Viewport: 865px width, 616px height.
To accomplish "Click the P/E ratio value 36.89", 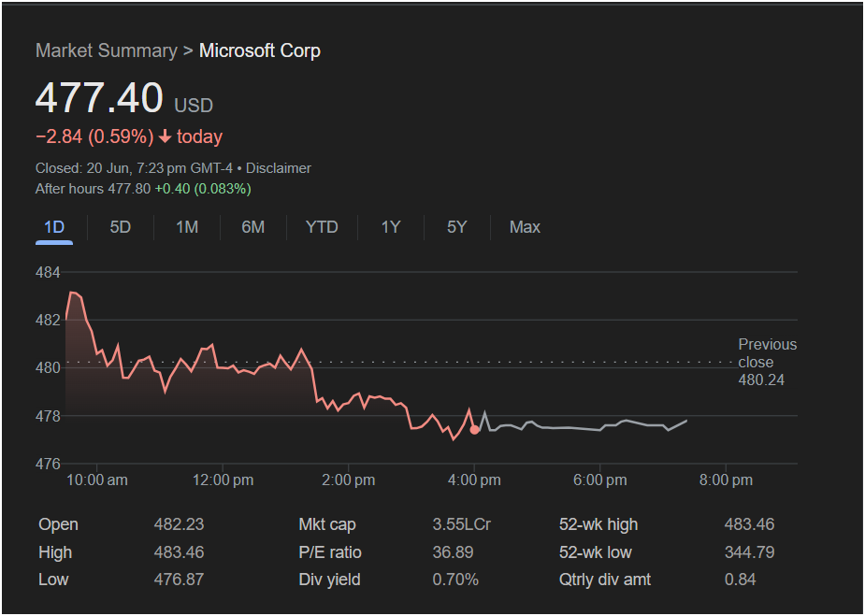I will [x=453, y=552].
